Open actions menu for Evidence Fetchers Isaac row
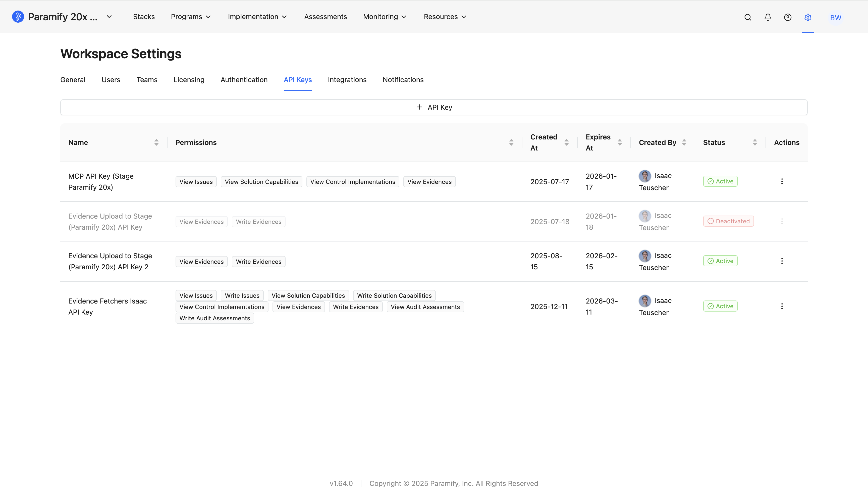The width and height of the screenshot is (868, 501). (782, 306)
